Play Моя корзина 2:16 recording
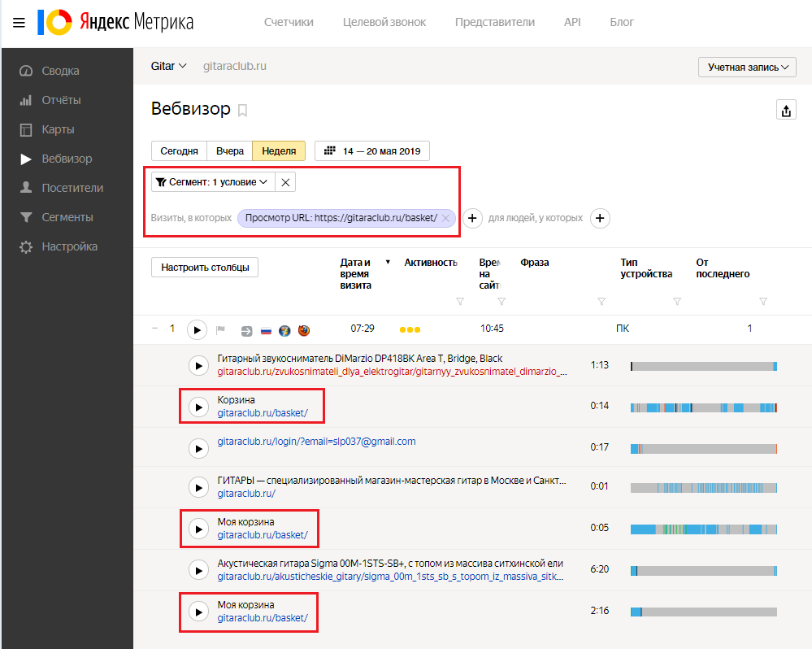812x649 pixels. (198, 612)
